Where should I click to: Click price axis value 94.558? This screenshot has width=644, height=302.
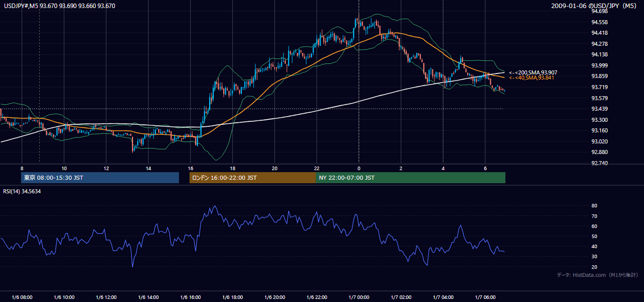[599, 22]
